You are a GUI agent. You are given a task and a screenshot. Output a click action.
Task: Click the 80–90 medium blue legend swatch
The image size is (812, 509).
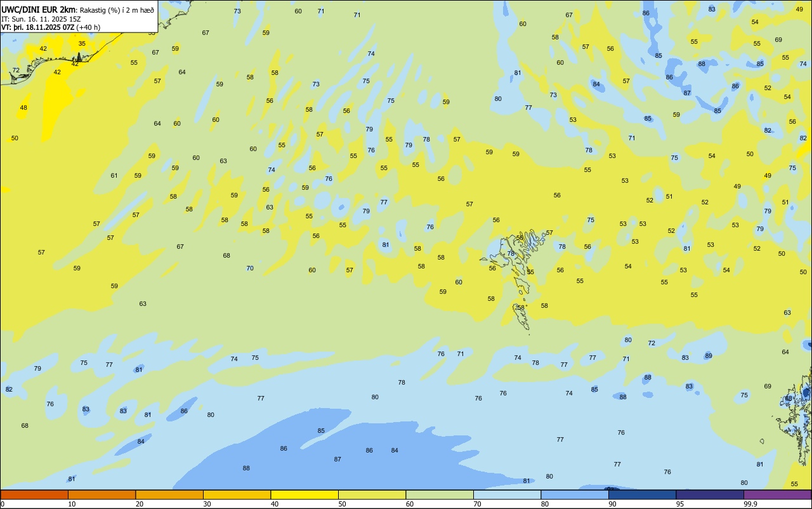tap(575, 494)
